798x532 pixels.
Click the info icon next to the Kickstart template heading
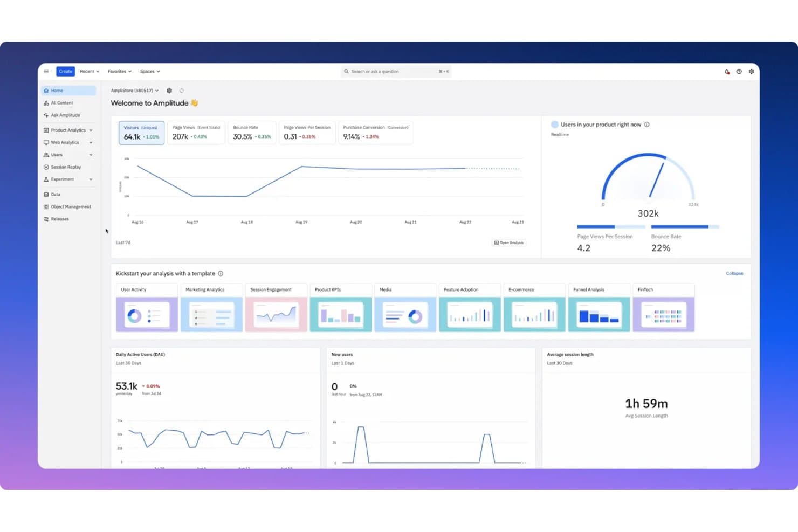coord(221,273)
